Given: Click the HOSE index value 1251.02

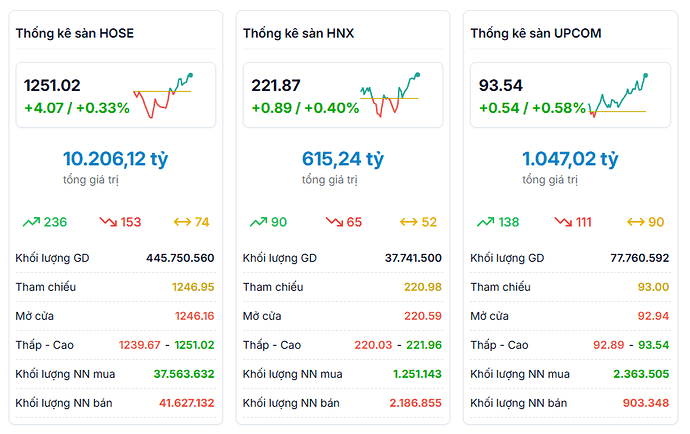Looking at the screenshot, I should [x=52, y=86].
